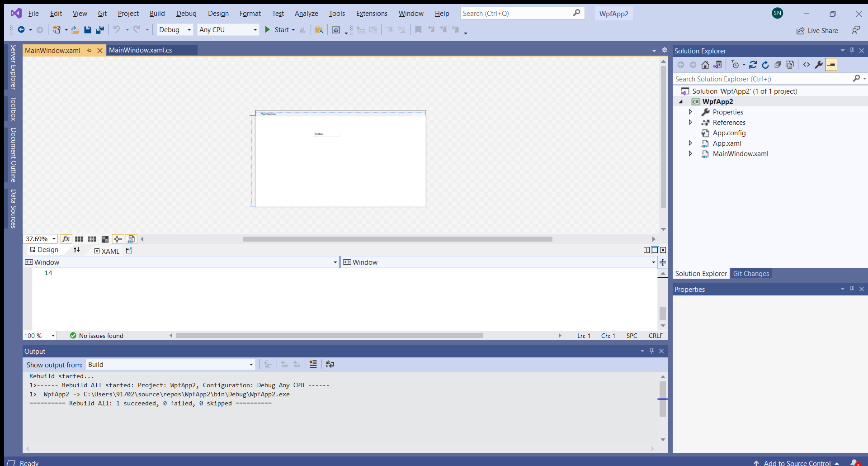This screenshot has width=868, height=466.
Task: Open the 'Show output from' Build dropdown
Action: 250,364
